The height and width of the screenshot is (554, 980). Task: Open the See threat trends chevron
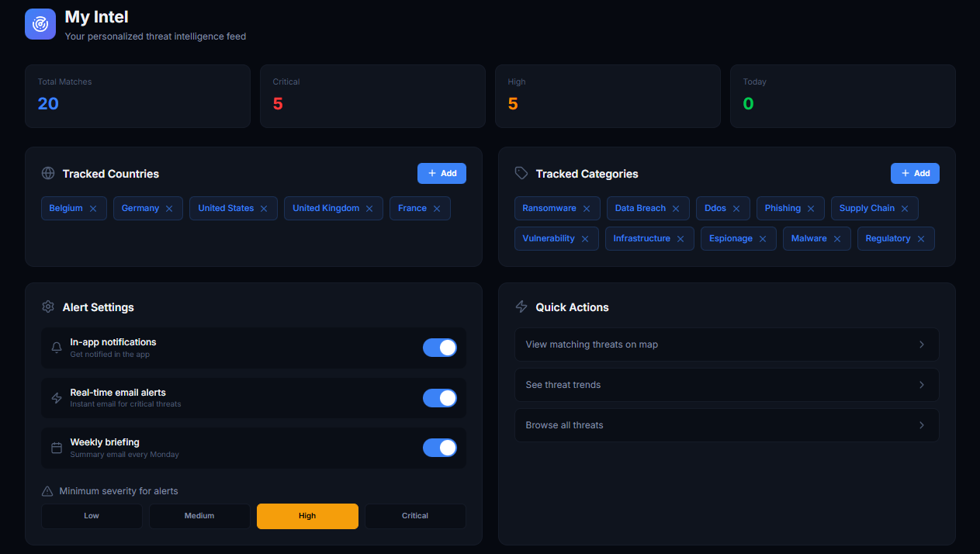coord(921,384)
